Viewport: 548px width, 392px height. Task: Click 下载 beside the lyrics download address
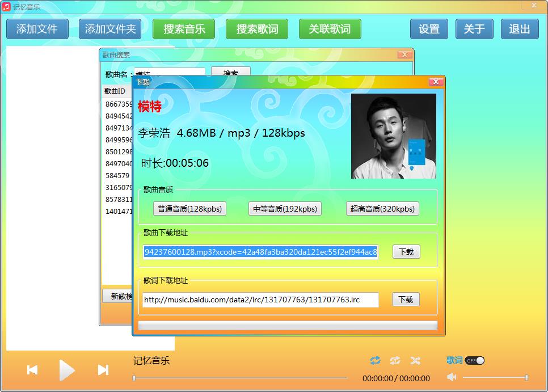pyautogui.click(x=406, y=300)
